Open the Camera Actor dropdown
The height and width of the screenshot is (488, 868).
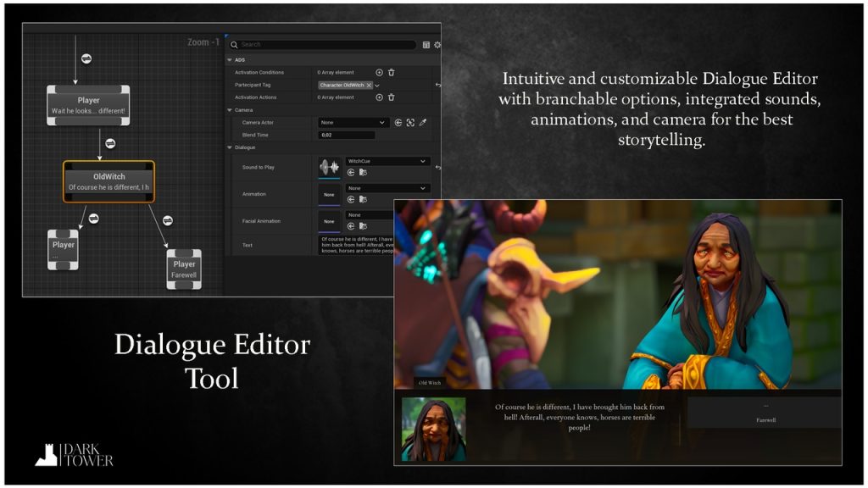pos(353,123)
